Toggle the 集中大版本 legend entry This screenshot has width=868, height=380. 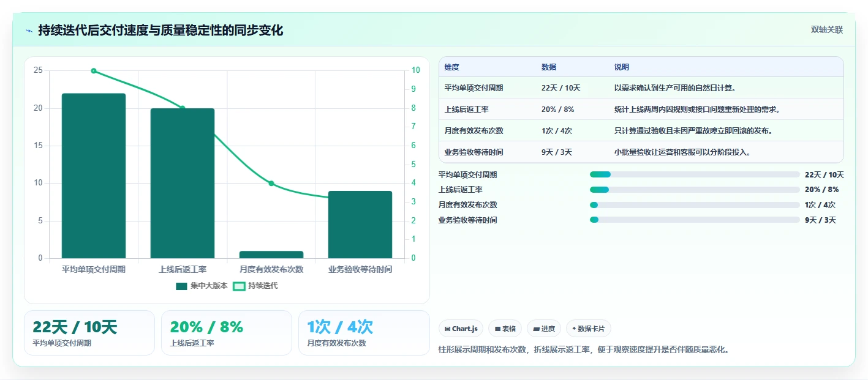202,286
